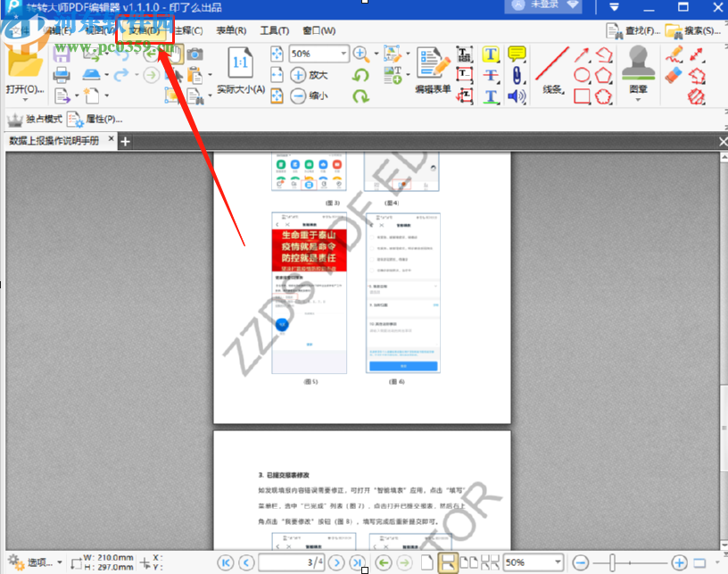Select continuous page layout view
Image resolution: width=728 pixels, height=574 pixels.
click(448, 562)
